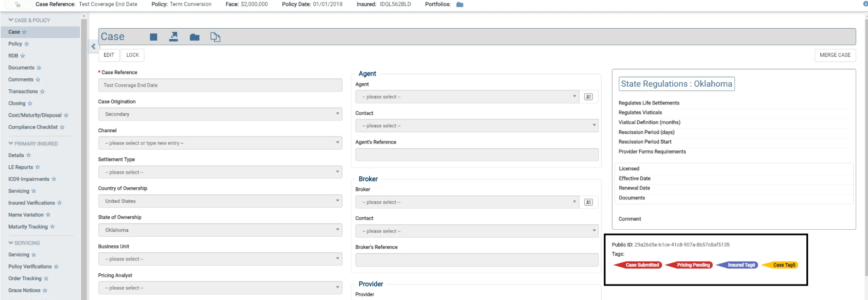Go to Transactions in the sidebar

(x=23, y=91)
